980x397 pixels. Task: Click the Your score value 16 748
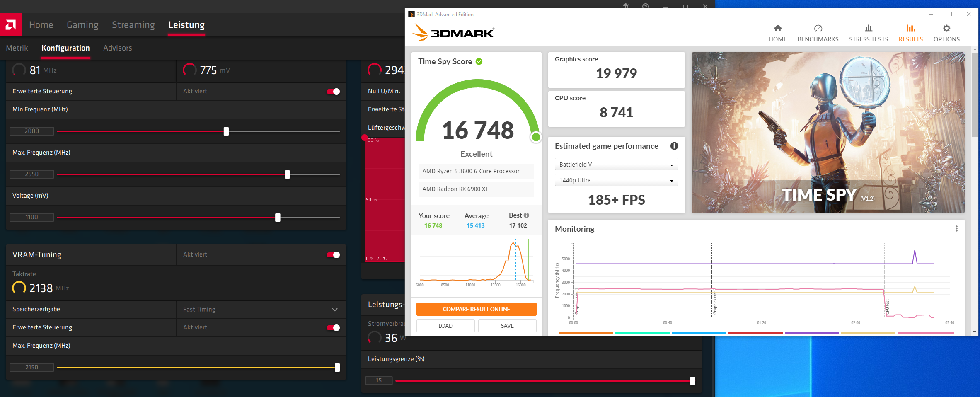(433, 226)
